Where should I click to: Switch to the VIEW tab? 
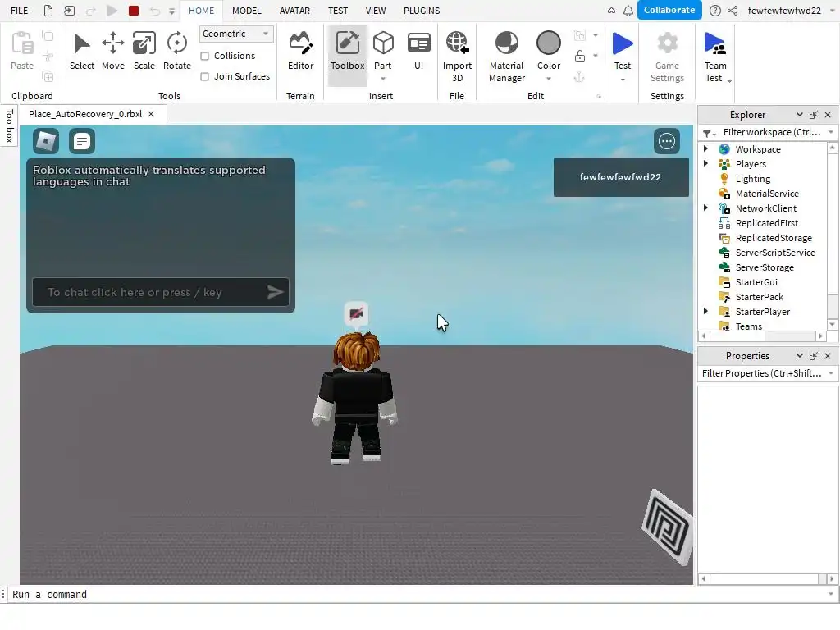click(x=376, y=11)
